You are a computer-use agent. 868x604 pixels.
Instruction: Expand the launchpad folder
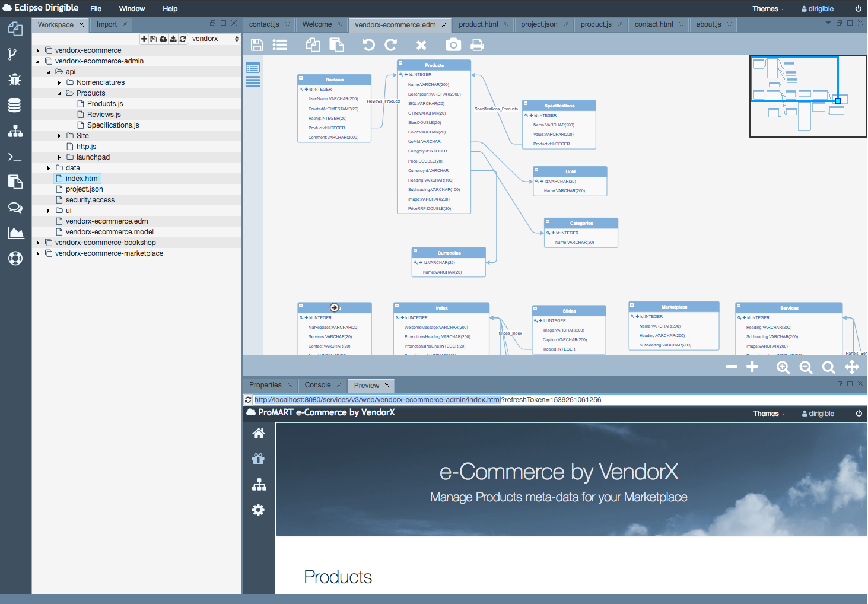[59, 157]
